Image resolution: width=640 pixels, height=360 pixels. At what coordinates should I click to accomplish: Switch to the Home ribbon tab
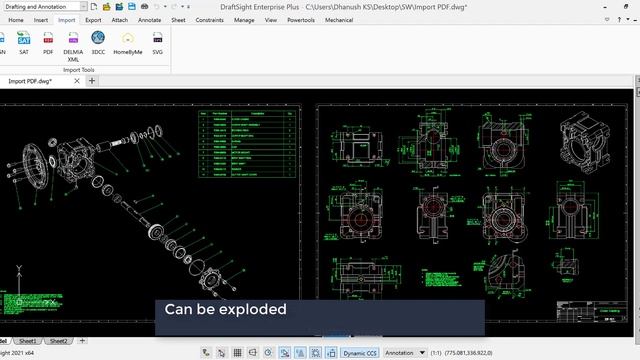pos(16,20)
